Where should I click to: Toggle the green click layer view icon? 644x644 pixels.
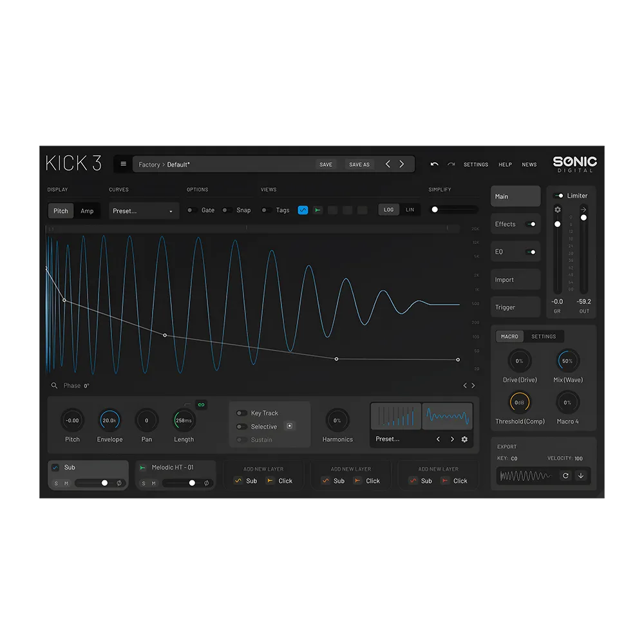(x=317, y=210)
